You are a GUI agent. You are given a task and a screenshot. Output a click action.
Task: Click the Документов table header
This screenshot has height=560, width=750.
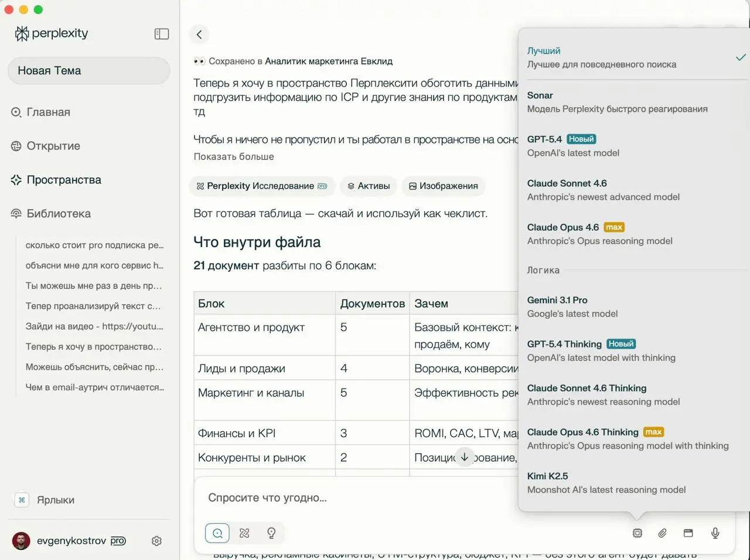[x=373, y=303]
